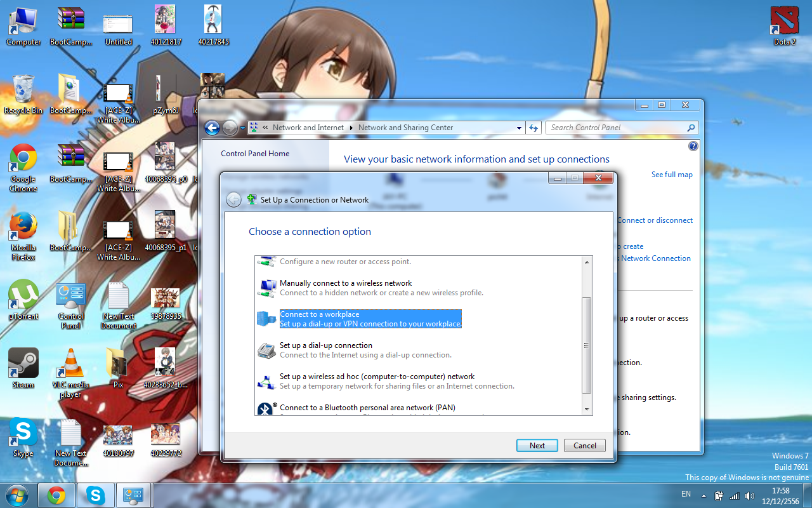The width and height of the screenshot is (812, 508).
Task: Select the Recycle Bin desktop icon
Action: [23, 95]
